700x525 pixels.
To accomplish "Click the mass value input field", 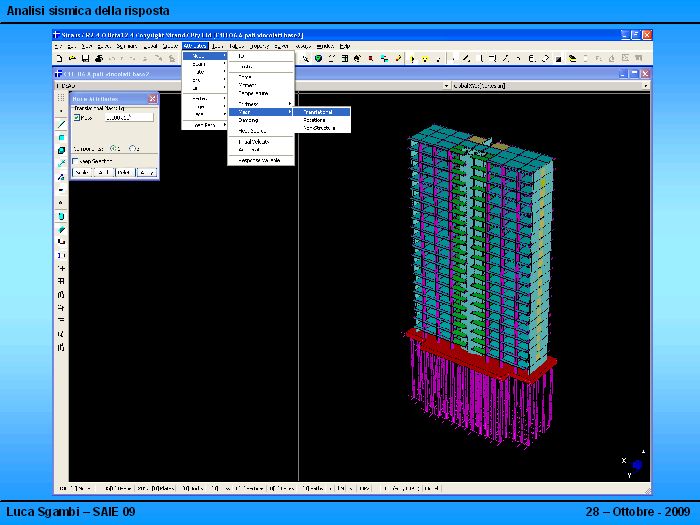I will click(128, 117).
